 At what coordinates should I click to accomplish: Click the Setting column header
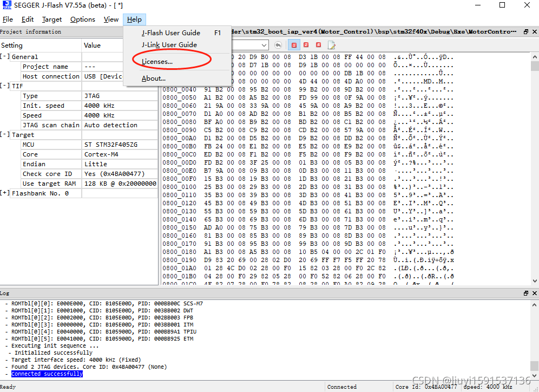[41, 45]
